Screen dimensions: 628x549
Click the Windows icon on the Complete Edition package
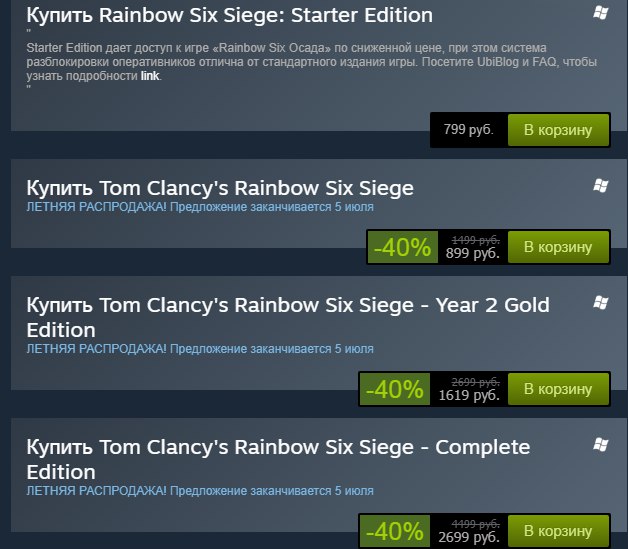[x=600, y=444]
